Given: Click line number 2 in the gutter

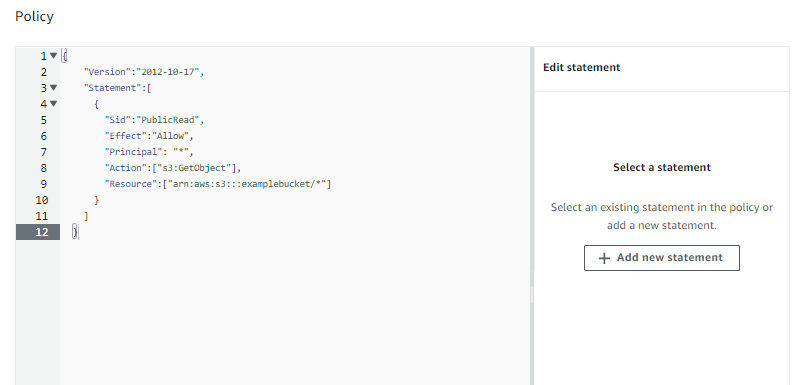Looking at the screenshot, I should pos(44,72).
